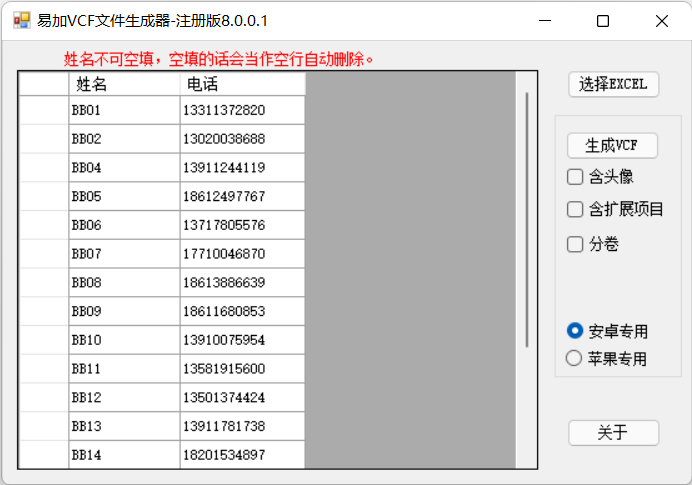This screenshot has height=485, width=692.
Task: Select the BB14 name cell
Action: (124, 455)
